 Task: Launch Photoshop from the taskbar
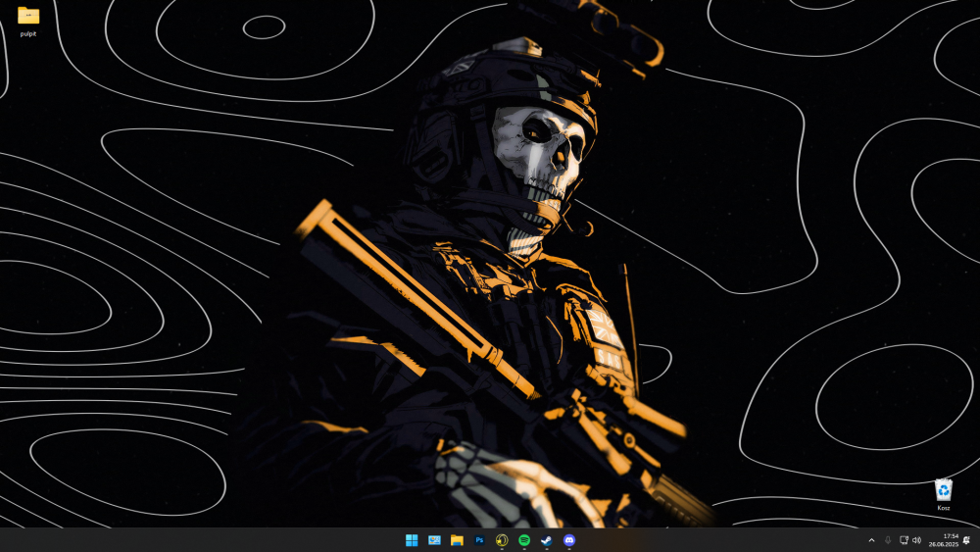479,540
